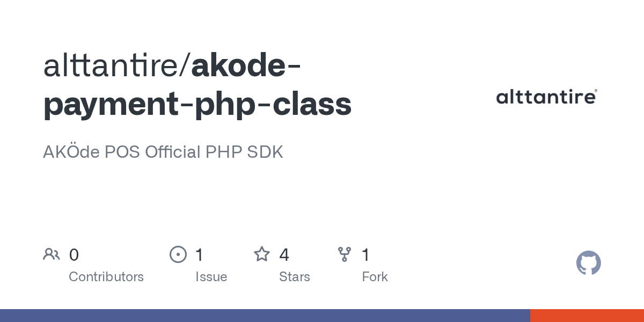644x322 pixels.
Task: Open the Fork label
Action: coord(375,277)
